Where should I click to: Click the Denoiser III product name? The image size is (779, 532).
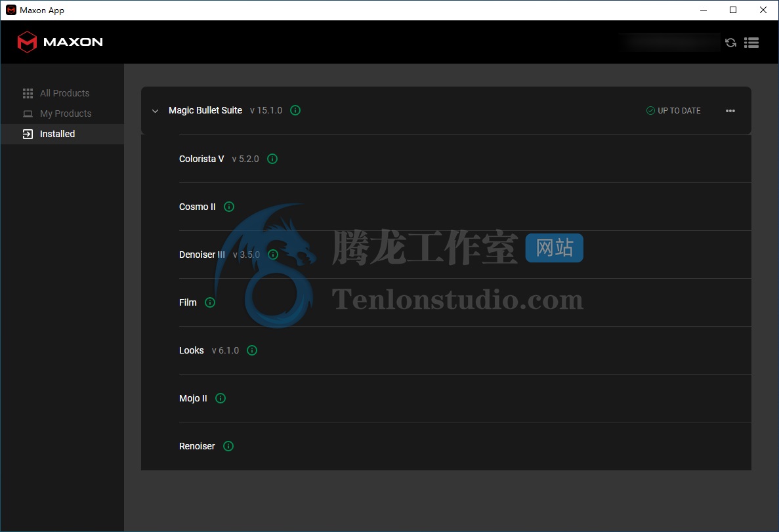click(201, 255)
